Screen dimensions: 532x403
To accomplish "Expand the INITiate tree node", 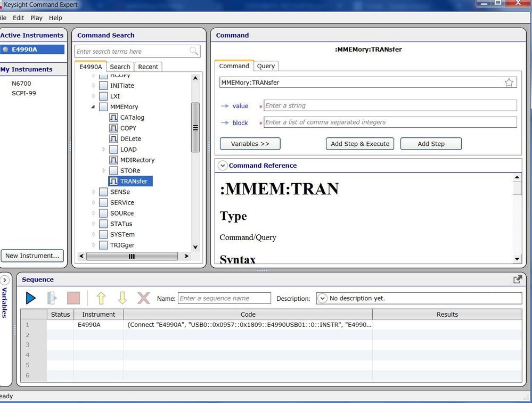I will 94,86.
